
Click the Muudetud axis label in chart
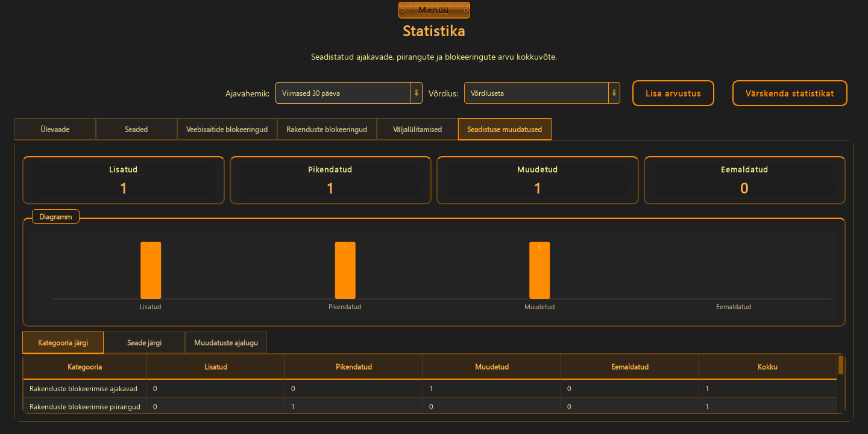tap(539, 307)
